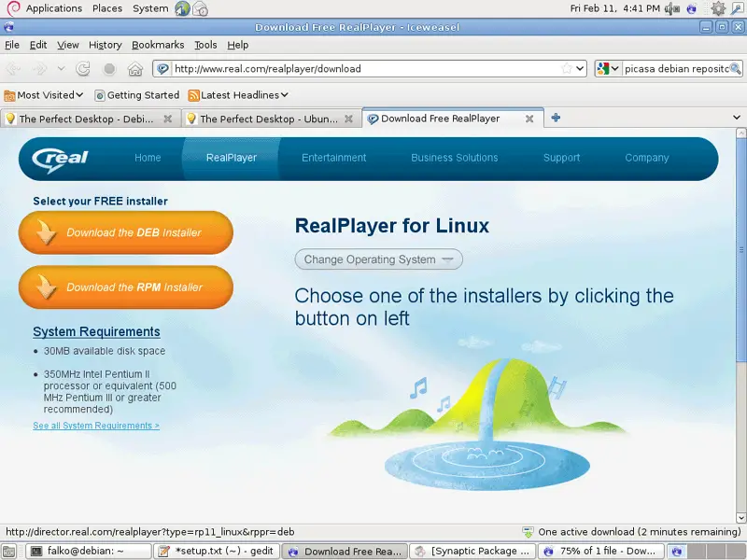Go to Home in the Real navigation bar

[x=148, y=158]
